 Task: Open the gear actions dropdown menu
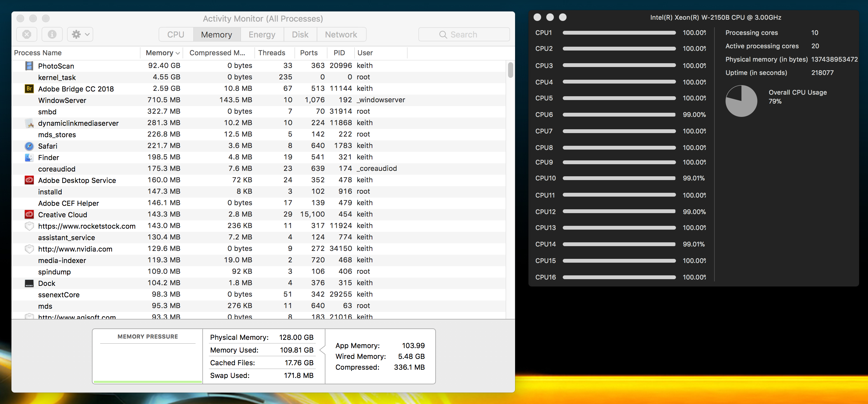pos(80,34)
